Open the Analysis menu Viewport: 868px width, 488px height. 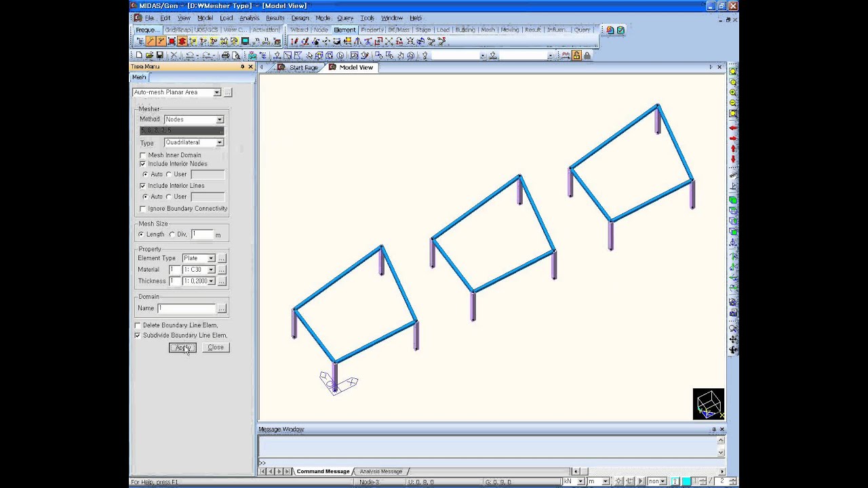249,18
